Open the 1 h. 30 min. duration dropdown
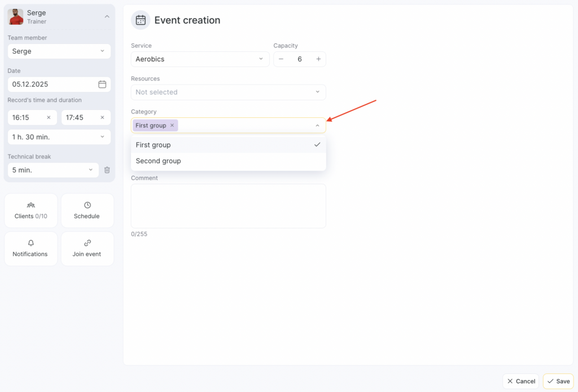This screenshot has width=578, height=392. tap(59, 136)
